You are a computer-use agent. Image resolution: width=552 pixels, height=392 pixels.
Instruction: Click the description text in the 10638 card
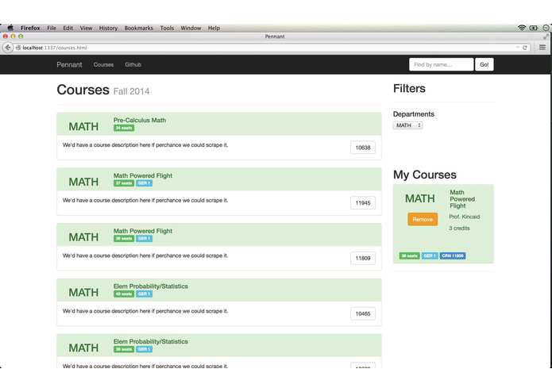pyautogui.click(x=145, y=145)
